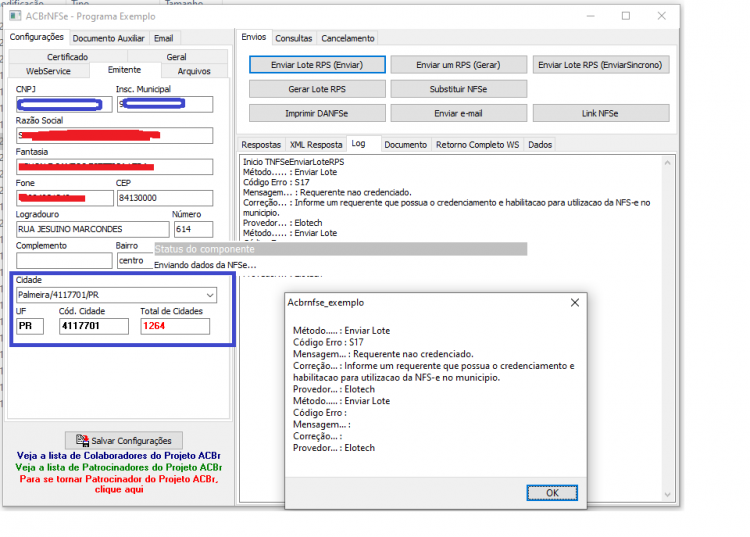Click the Logradouro text field
The height and width of the screenshot is (537, 750).
point(92,229)
